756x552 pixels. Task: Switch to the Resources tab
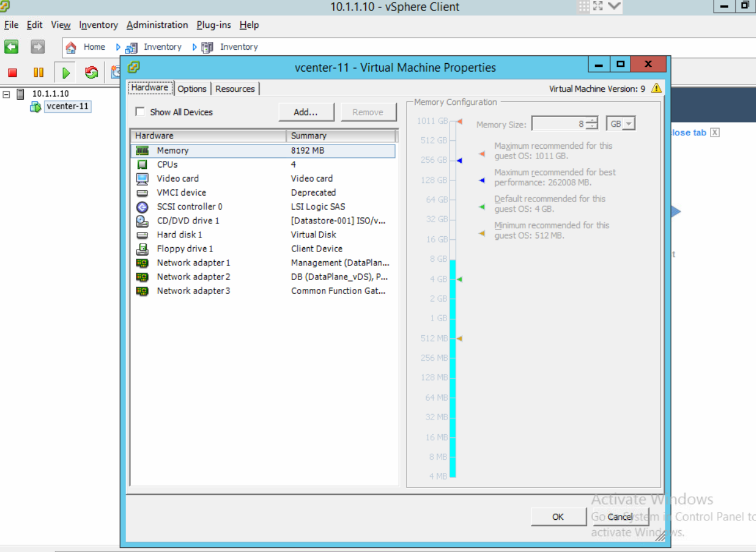(x=235, y=89)
